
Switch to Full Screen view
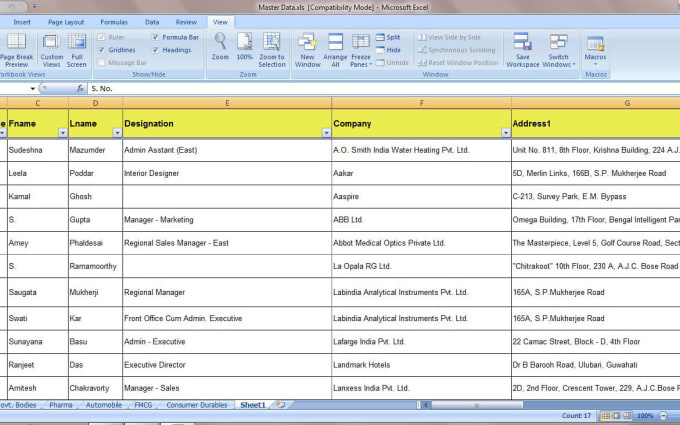[77, 50]
